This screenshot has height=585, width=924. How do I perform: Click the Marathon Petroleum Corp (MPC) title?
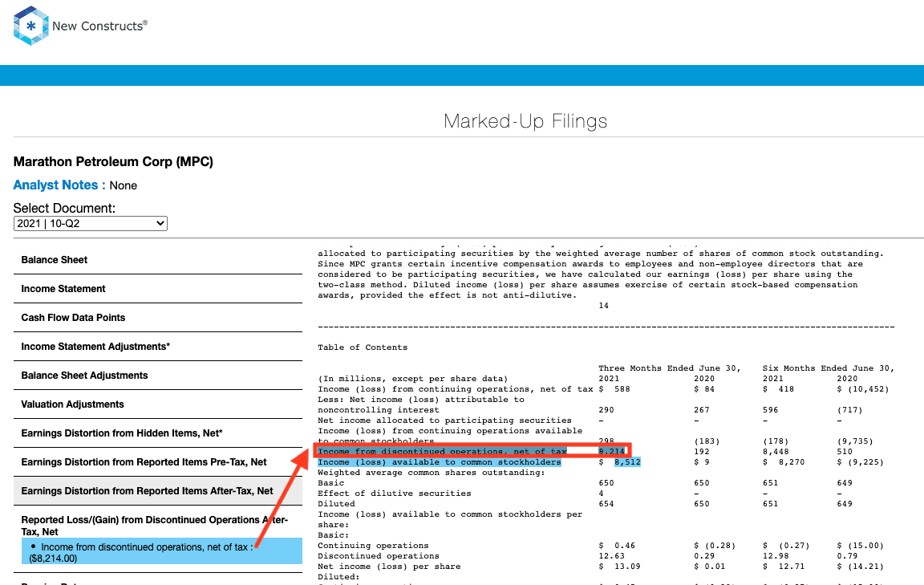(x=113, y=161)
